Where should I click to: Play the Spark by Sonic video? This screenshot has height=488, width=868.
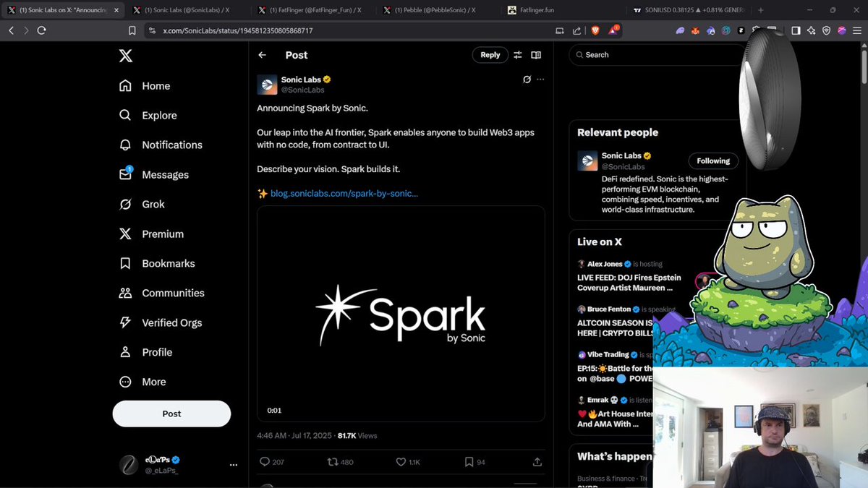[401, 314]
